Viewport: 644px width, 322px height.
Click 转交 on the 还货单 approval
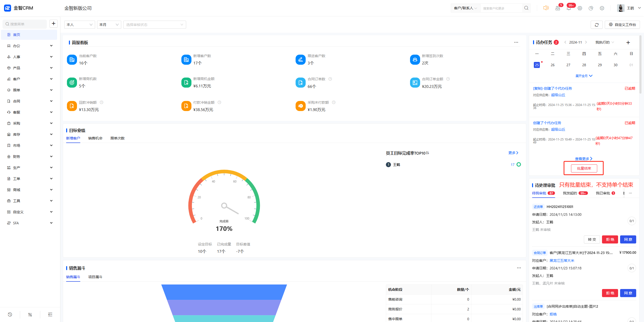pyautogui.click(x=592, y=239)
